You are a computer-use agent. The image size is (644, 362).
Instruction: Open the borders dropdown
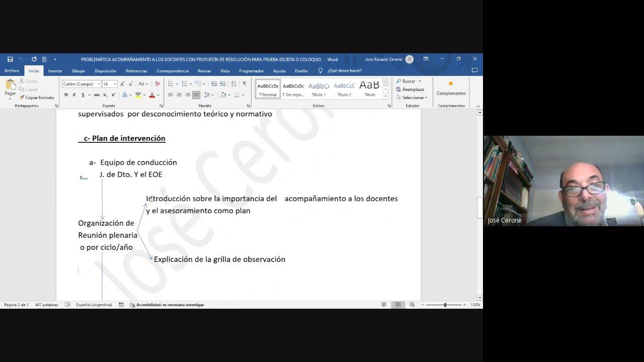tap(243, 95)
